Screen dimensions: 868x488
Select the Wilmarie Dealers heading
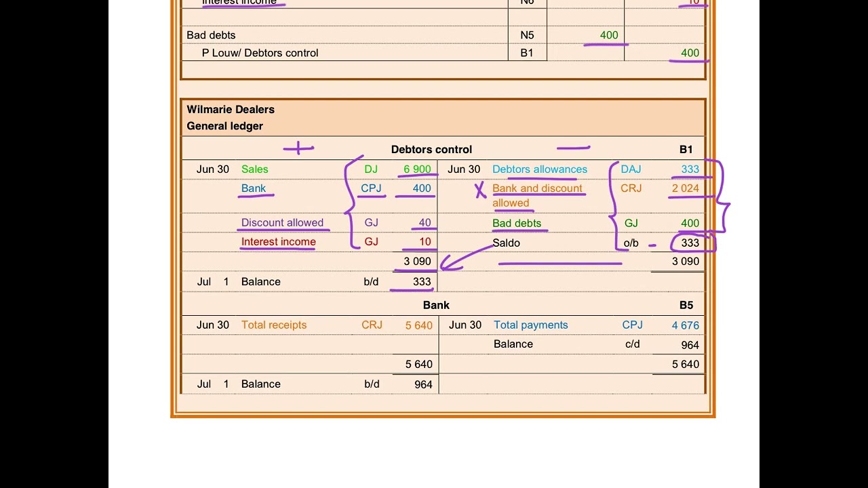pyautogui.click(x=231, y=109)
